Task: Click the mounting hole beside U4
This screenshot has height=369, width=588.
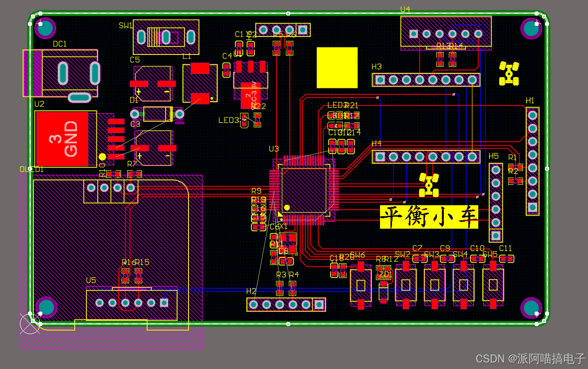Action: [531, 28]
